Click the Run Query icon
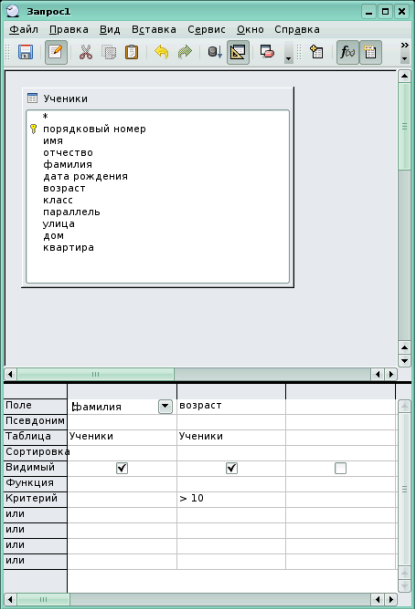 (x=214, y=52)
